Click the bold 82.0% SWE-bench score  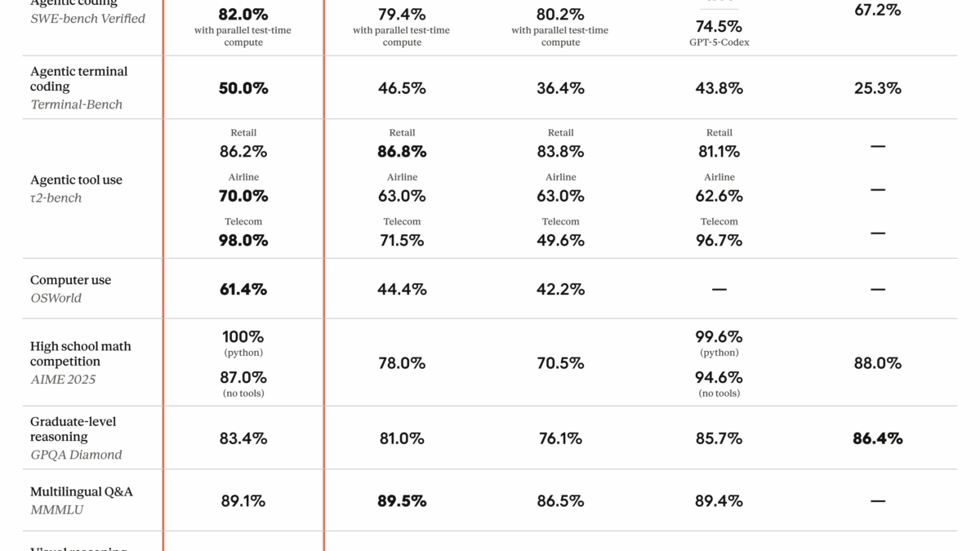tap(243, 14)
